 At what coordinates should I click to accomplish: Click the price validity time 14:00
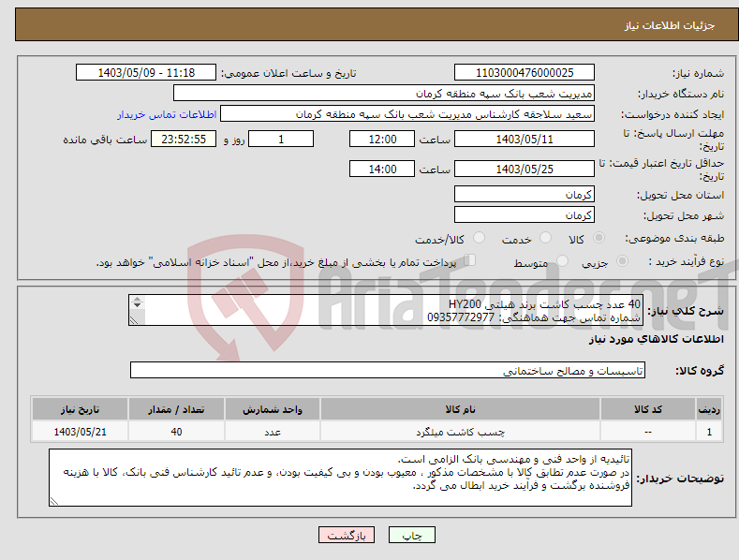pyautogui.click(x=382, y=169)
